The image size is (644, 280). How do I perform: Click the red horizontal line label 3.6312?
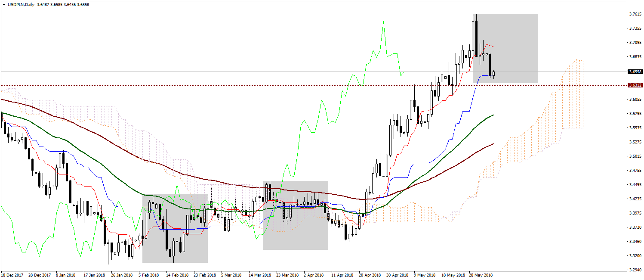pyautogui.click(x=635, y=85)
